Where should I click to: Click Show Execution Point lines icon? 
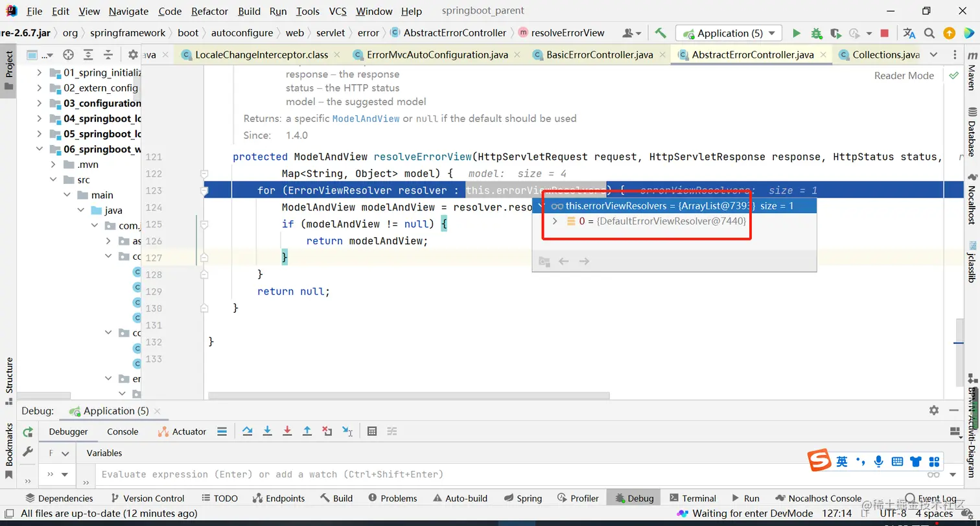(222, 431)
